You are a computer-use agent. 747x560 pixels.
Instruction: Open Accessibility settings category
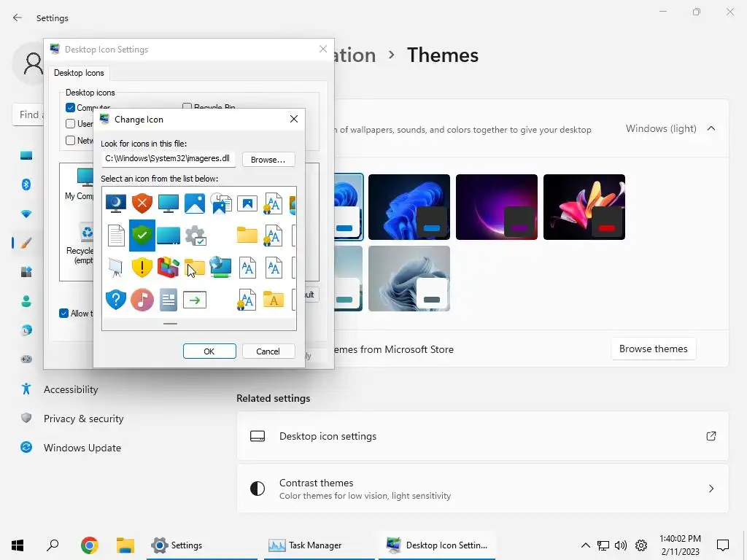point(71,389)
